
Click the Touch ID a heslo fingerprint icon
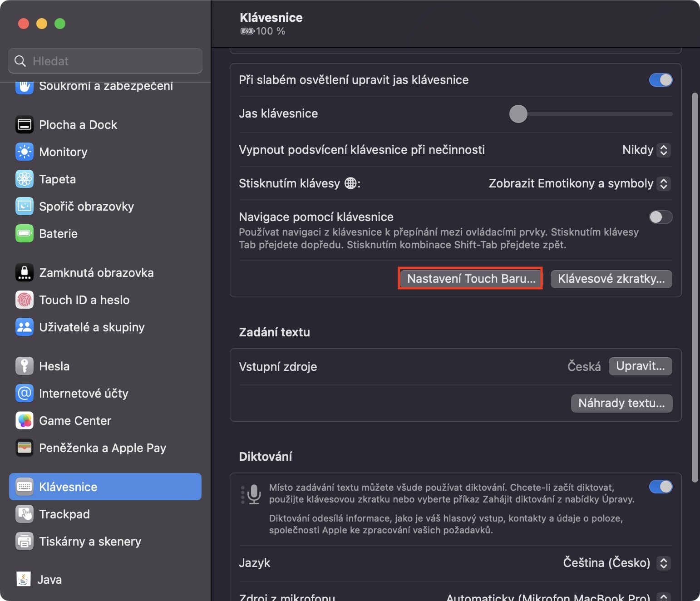25,300
